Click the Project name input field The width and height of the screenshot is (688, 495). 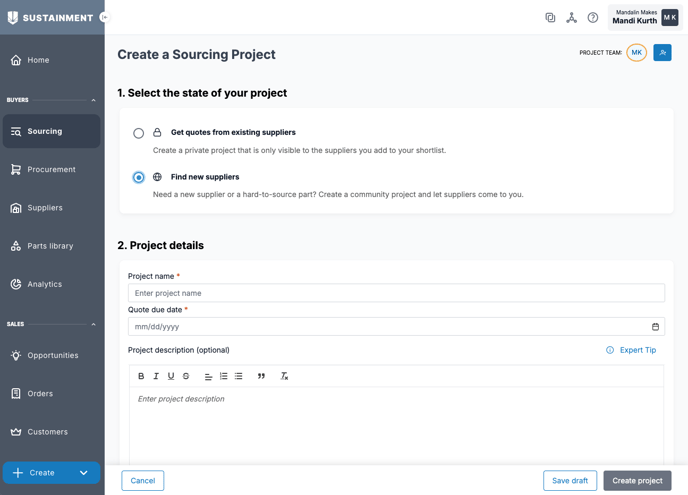click(x=396, y=293)
